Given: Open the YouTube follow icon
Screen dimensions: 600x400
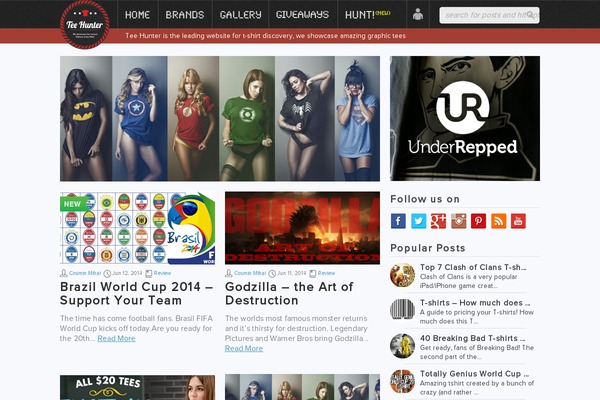Looking at the screenshot, I should (518, 221).
